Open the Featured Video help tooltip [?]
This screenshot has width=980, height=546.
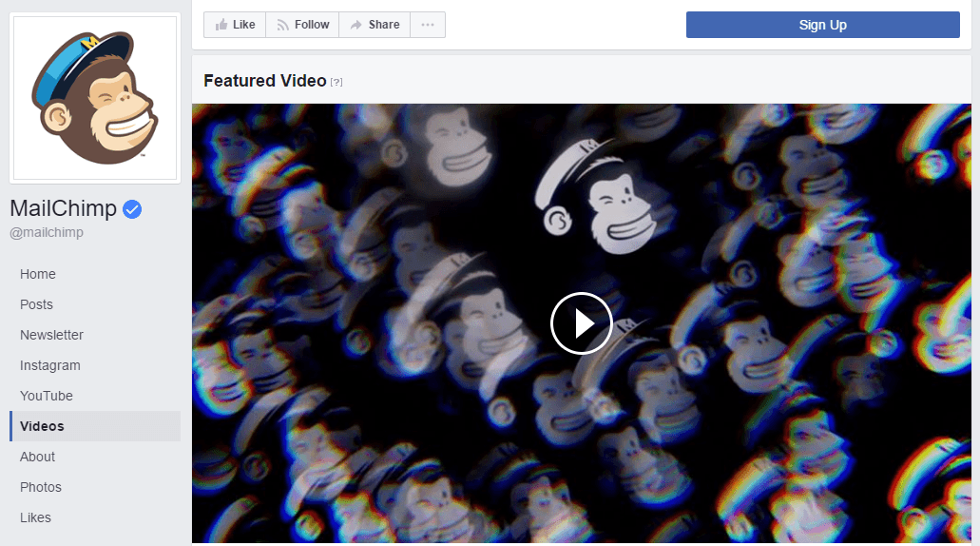336,82
